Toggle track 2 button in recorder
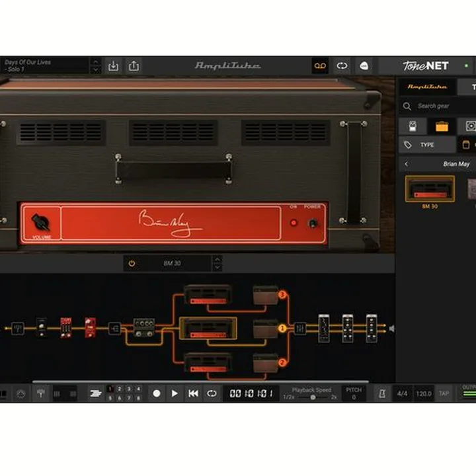 pyautogui.click(x=120, y=389)
